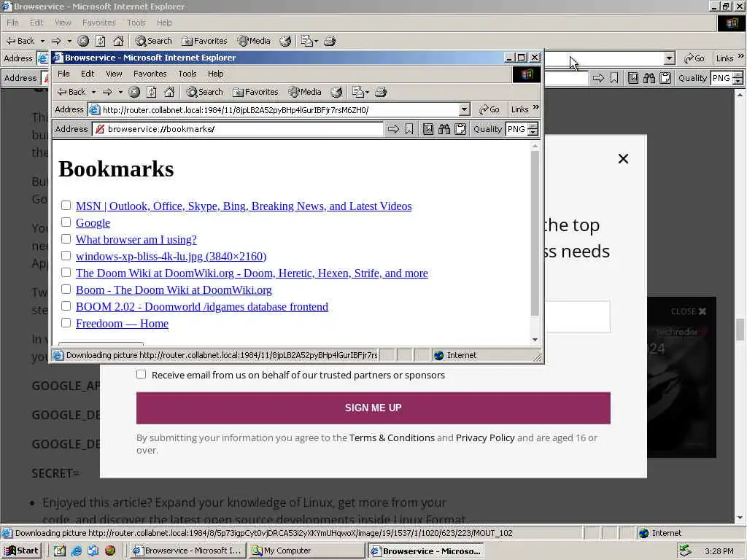Screen dimensions: 747x560
Task: Open Search pane in front window toolbar
Action: [205, 92]
